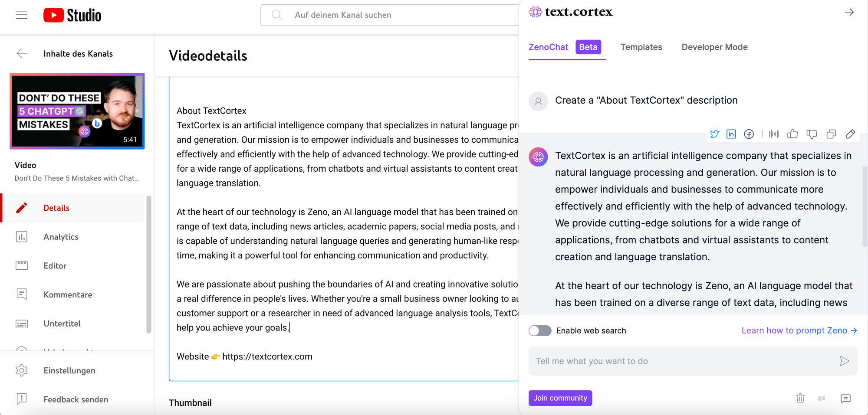Screen dimensions: 868x415
Task: Rate the response with thumbs up
Action: pyautogui.click(x=792, y=134)
